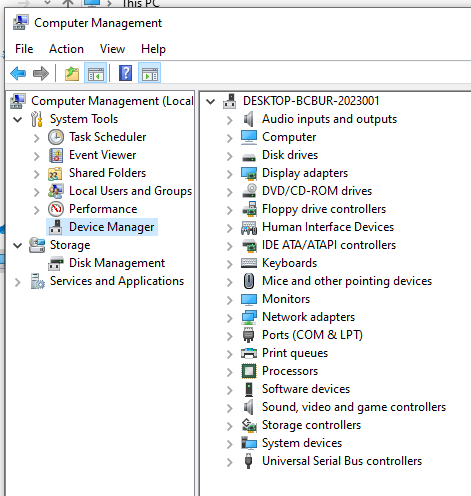Select Disk Management in the tree
Viewport: 471px width, 496px height.
[117, 263]
